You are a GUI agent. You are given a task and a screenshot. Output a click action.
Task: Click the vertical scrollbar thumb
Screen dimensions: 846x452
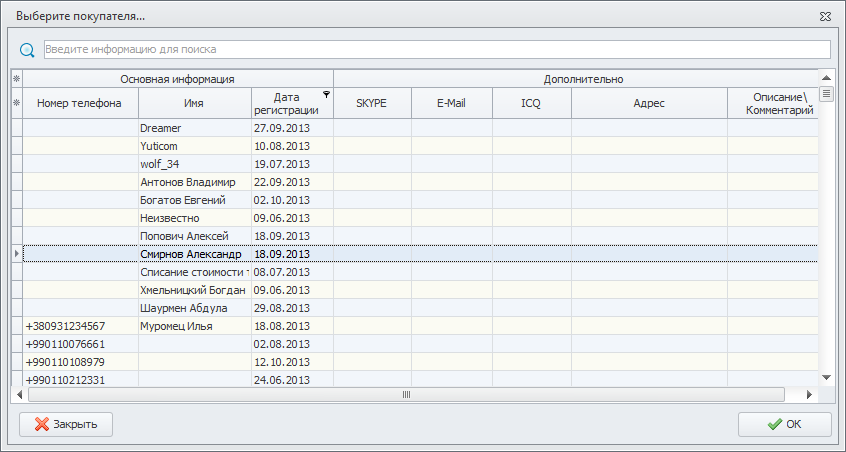tap(826, 94)
